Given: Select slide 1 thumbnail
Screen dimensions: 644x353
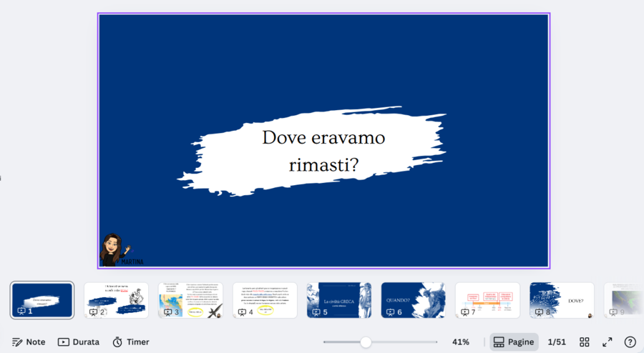Looking at the screenshot, I should tap(42, 300).
